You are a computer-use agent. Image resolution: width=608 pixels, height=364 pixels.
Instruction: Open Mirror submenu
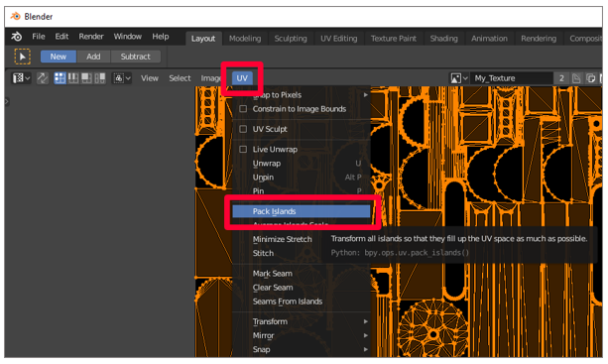302,335
